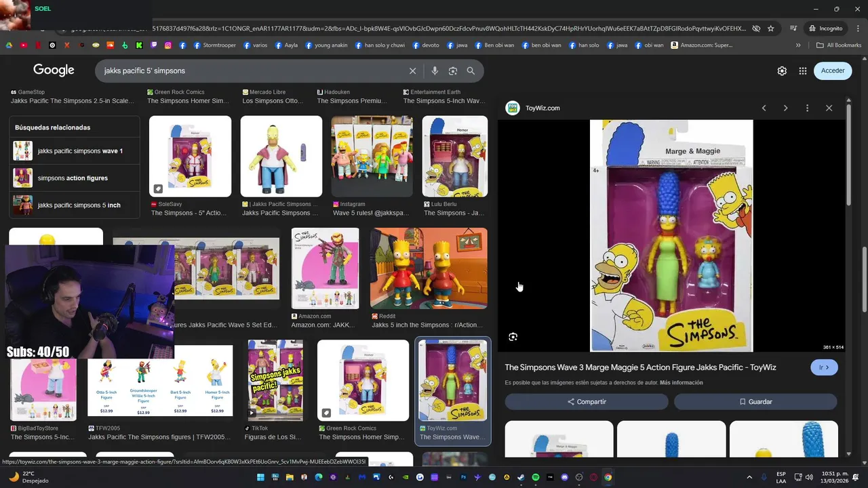The height and width of the screenshot is (488, 868).
Task: Open the Amazon.com JAKKS figure thumbnail
Action: point(325,268)
